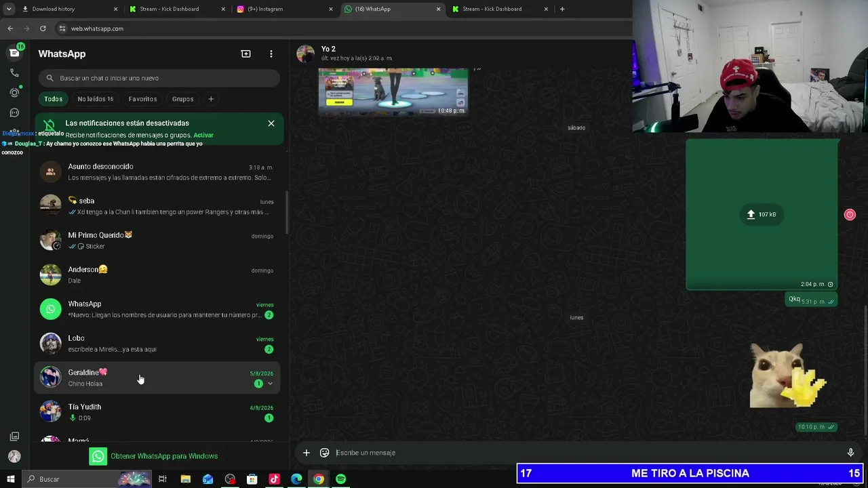Viewport: 868px width, 488px height.
Task: Open Microsoft Store from the taskbar
Action: pos(252,479)
